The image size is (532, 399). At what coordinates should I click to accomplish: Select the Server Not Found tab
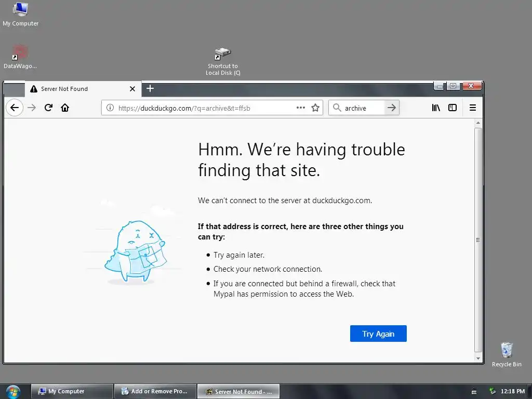(83, 89)
